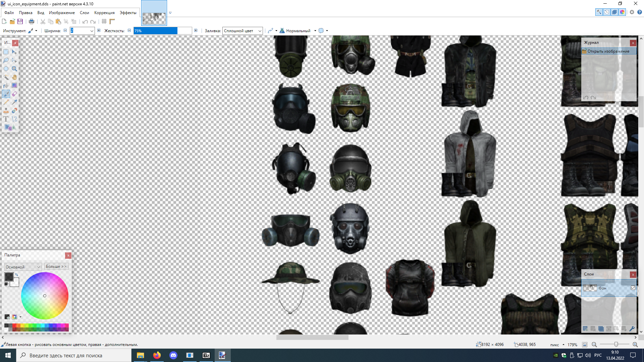Add a new layer in the Слои panel
The width and height of the screenshot is (644, 362).
585,329
